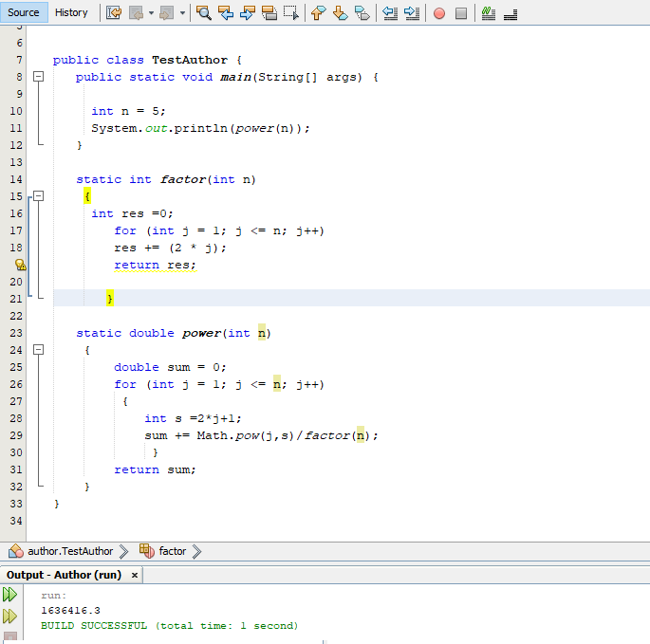Start macro recording with the red circle

click(439, 13)
